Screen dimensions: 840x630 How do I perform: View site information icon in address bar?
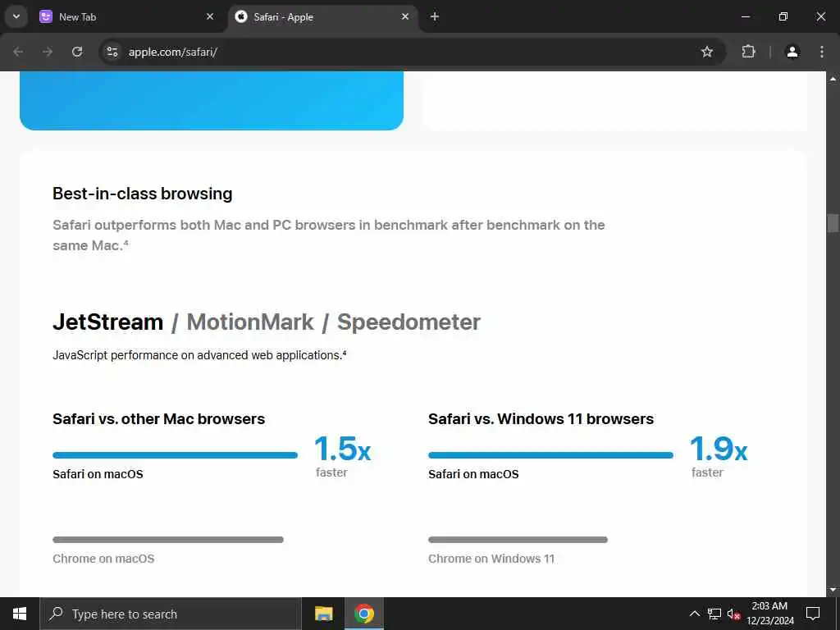pos(112,52)
